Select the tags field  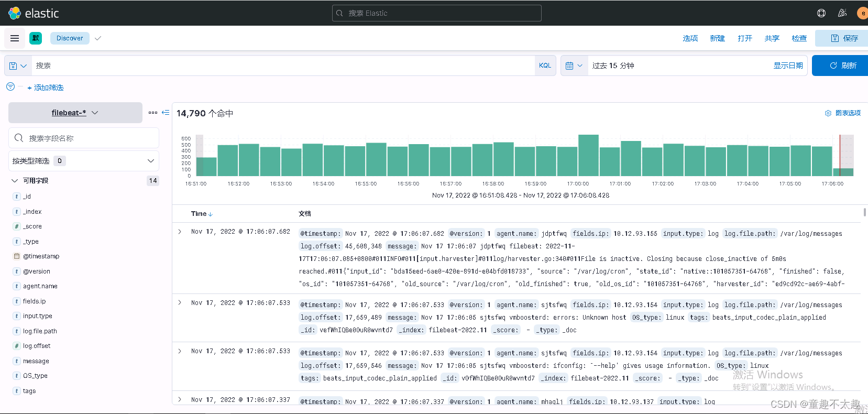(x=29, y=391)
